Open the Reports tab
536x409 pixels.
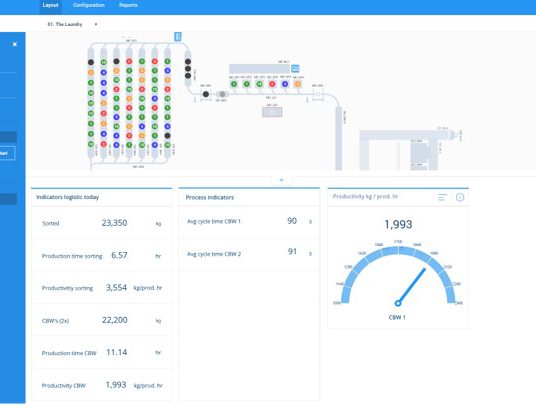point(128,5)
